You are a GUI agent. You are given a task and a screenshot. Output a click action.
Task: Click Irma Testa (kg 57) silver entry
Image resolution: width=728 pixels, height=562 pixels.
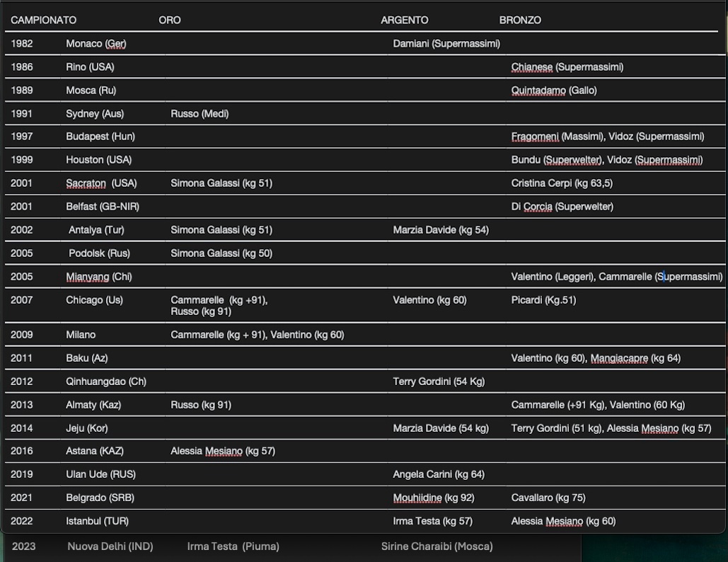click(433, 521)
